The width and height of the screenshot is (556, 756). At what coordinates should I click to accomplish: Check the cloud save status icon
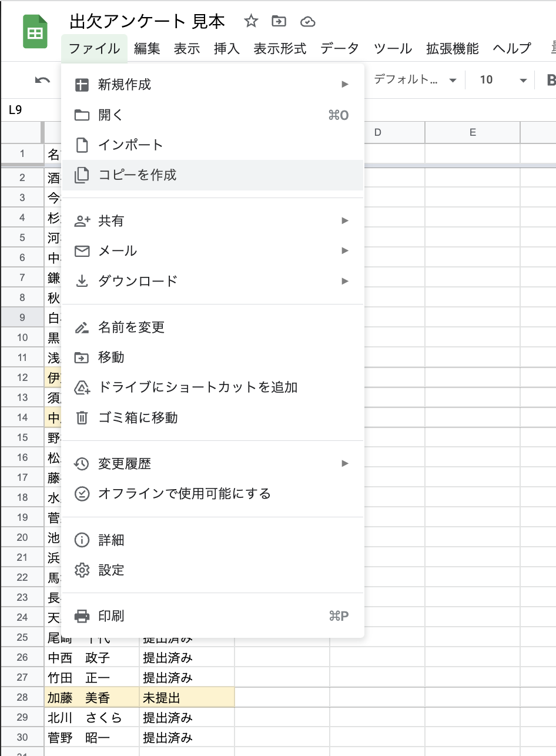[307, 21]
